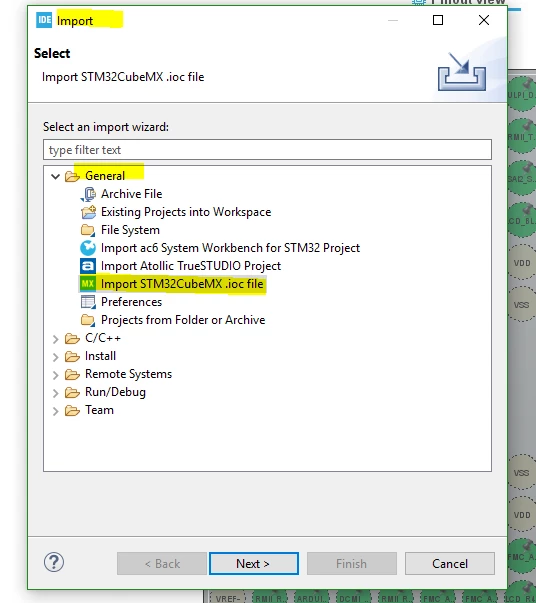This screenshot has height=603, width=536.
Task: Select 'File System' entry
Action: 130,230
